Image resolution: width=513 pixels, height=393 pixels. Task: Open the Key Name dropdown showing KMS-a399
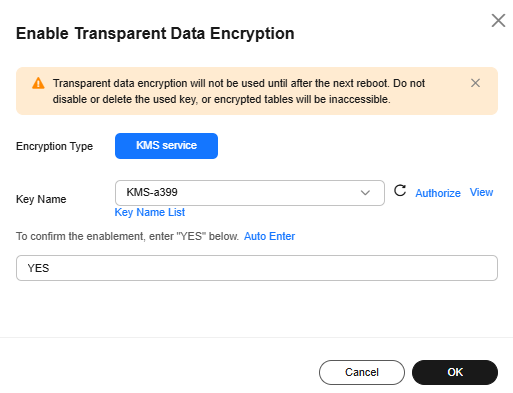[250, 193]
